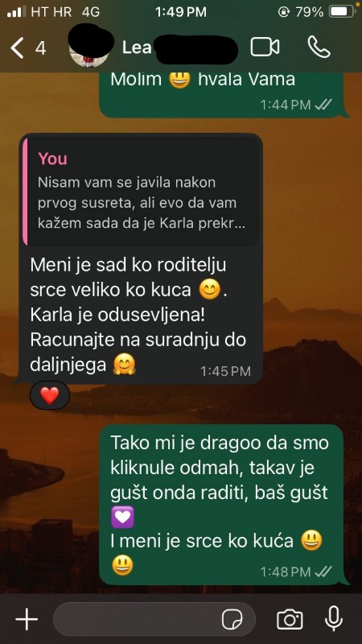Open the camera from the input bar
This screenshot has width=362, height=644.
click(290, 619)
